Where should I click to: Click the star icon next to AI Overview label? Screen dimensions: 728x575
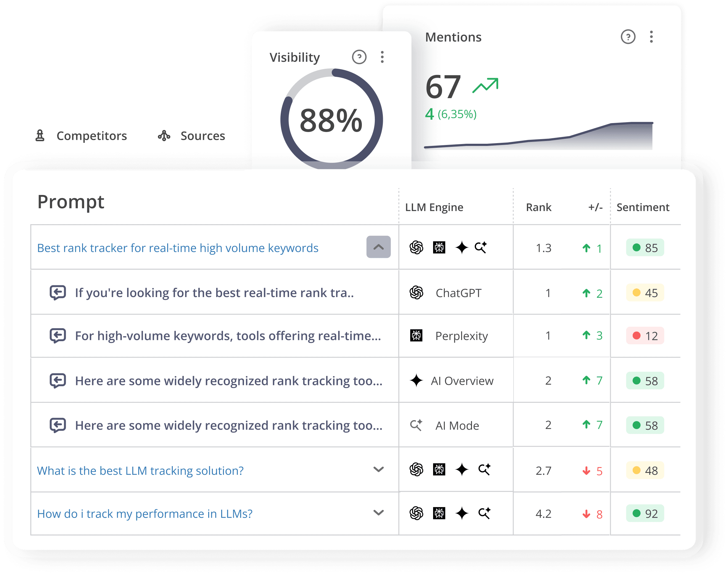click(x=416, y=380)
